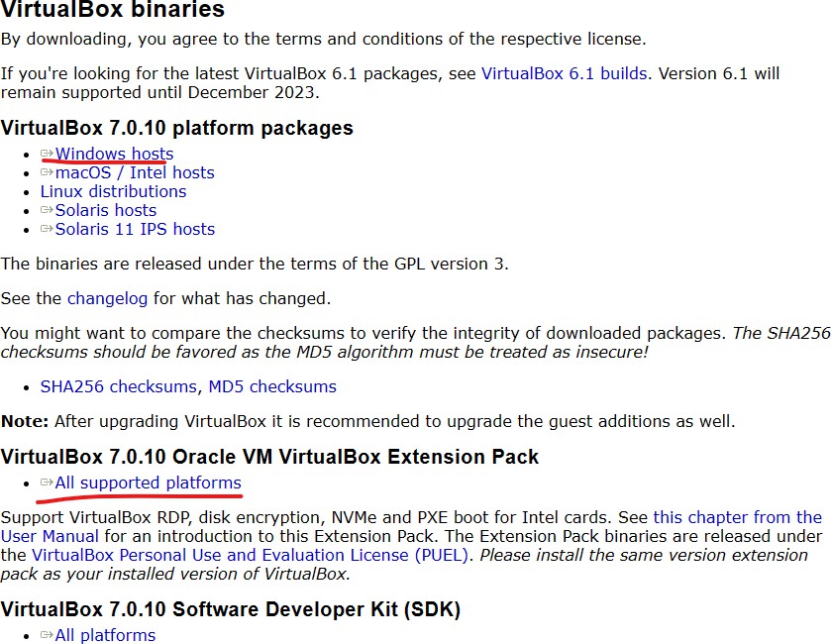
Task: Click 'By downloading, you agree' license sentence
Action: (x=323, y=40)
